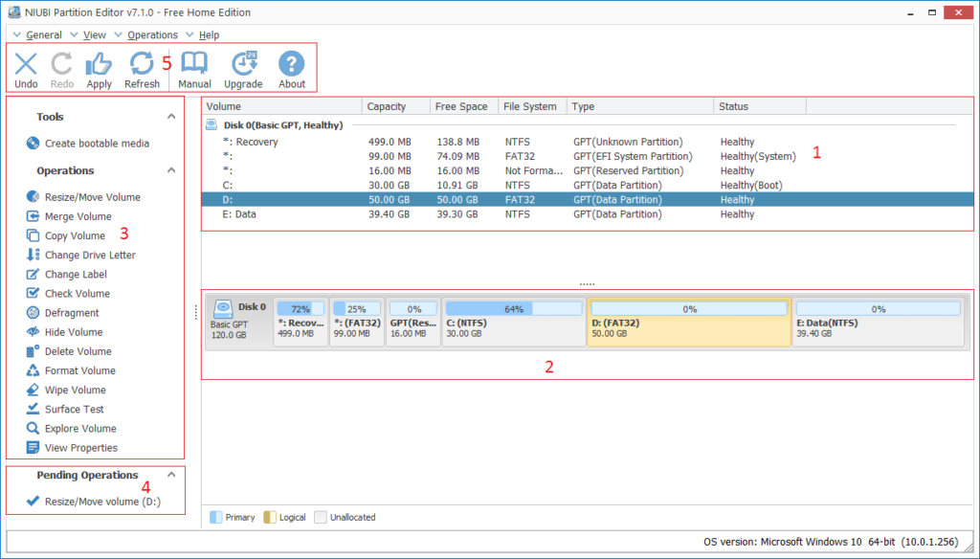Select the Recovery partition row
This screenshot has width=980, height=559.
click(588, 142)
